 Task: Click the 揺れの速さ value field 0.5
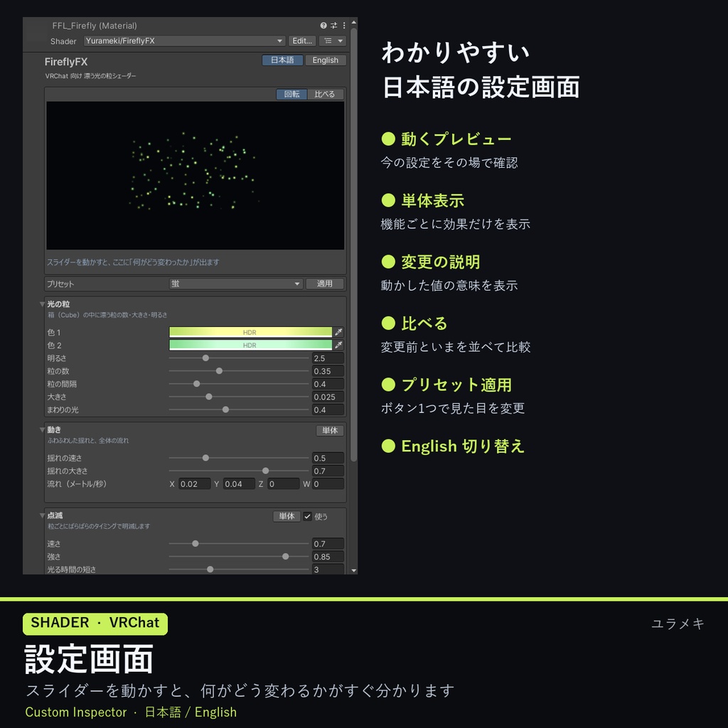click(x=328, y=459)
